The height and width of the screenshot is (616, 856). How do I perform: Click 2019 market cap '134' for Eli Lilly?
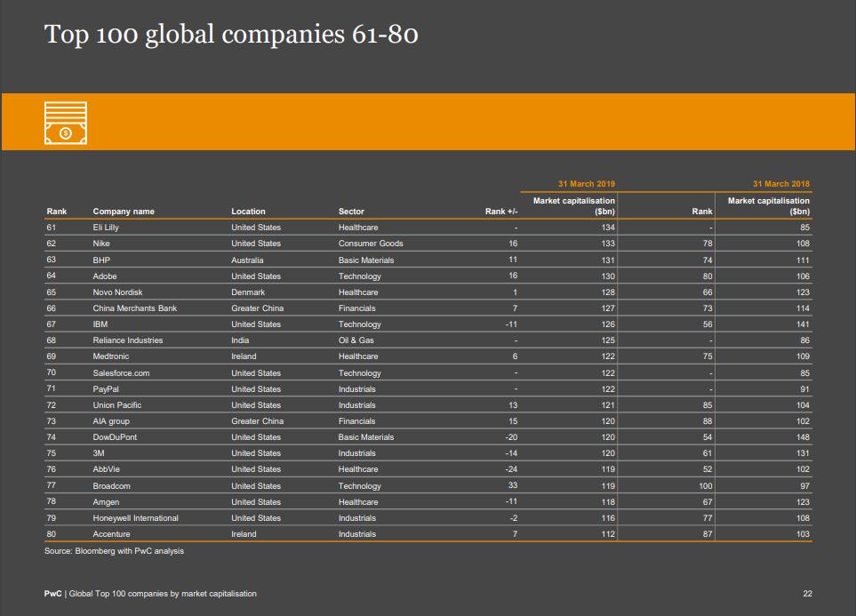tap(608, 228)
